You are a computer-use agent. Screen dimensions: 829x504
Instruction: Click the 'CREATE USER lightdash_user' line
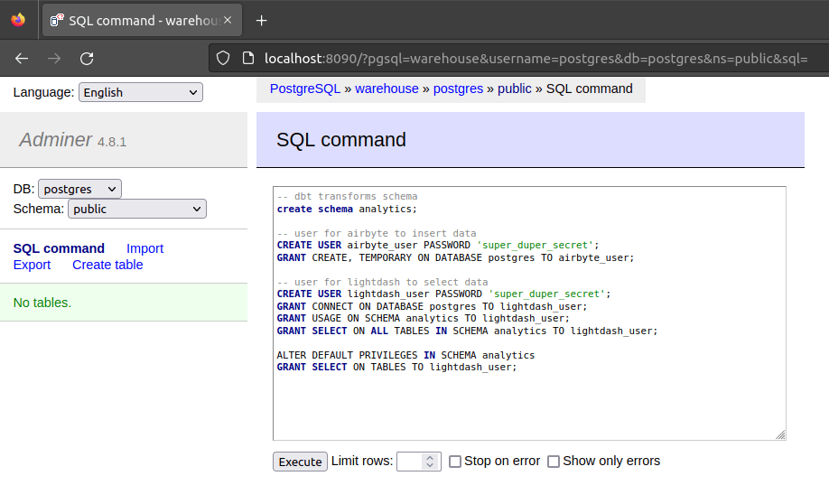[443, 294]
